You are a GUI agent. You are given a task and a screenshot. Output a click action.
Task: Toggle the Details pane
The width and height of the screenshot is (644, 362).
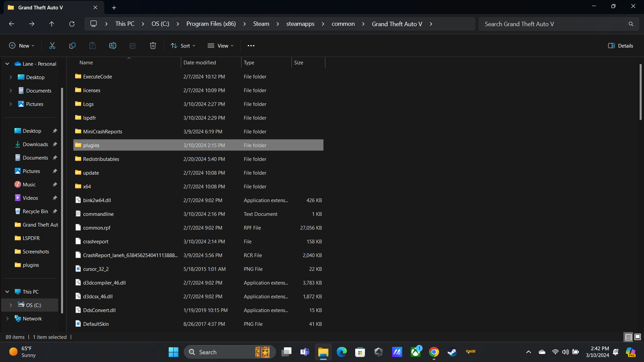621,46
